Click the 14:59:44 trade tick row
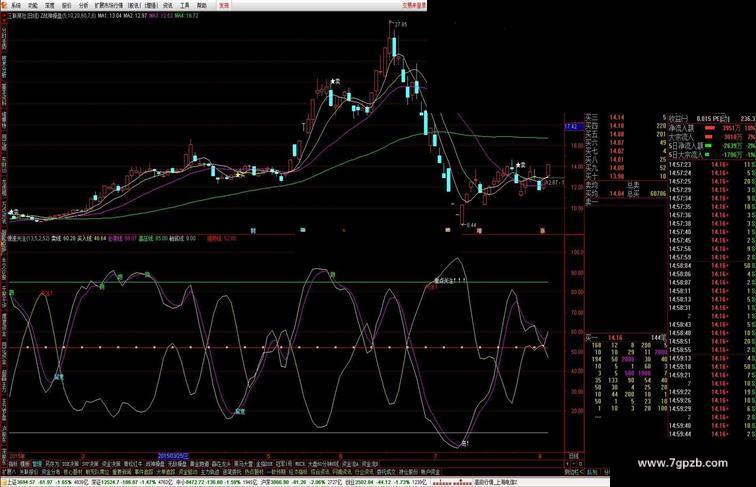This screenshot has width=756, height=487. point(712,434)
